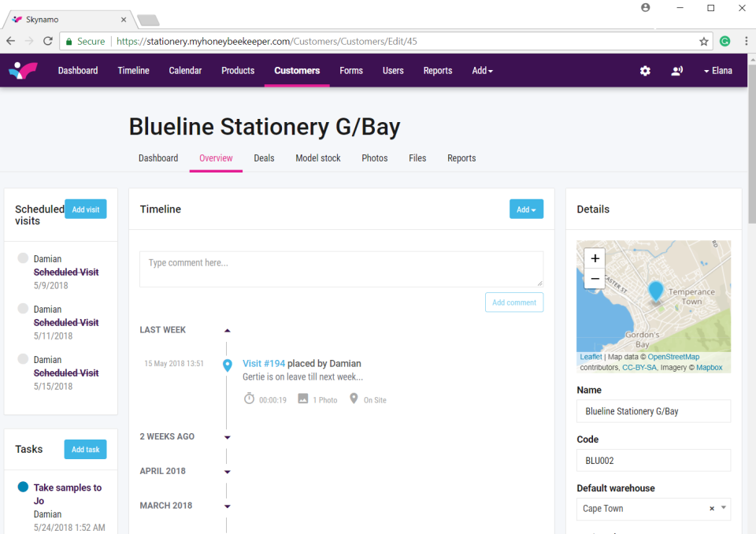Expand the 2 WEEKS AGO timeline section
The width and height of the screenshot is (756, 534).
pos(228,437)
